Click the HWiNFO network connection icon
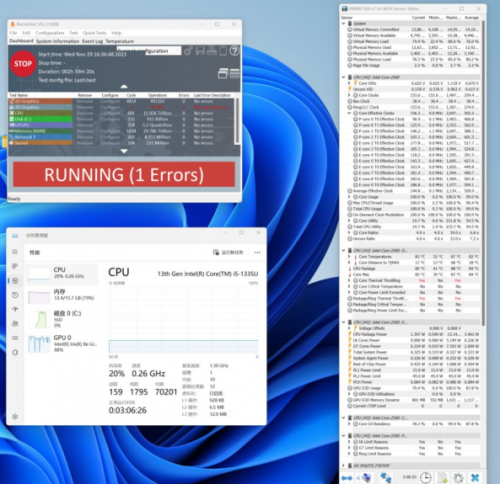 click(386, 478)
